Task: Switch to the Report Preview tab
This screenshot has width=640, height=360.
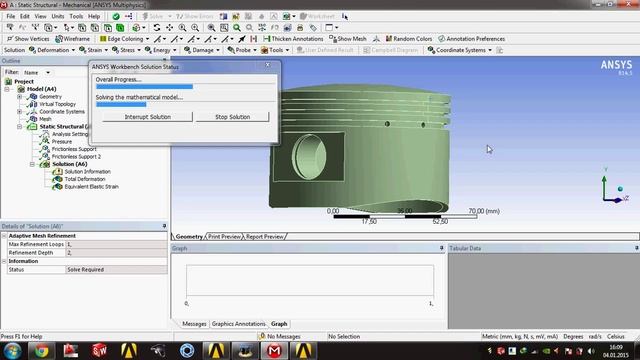Action: [x=264, y=237]
